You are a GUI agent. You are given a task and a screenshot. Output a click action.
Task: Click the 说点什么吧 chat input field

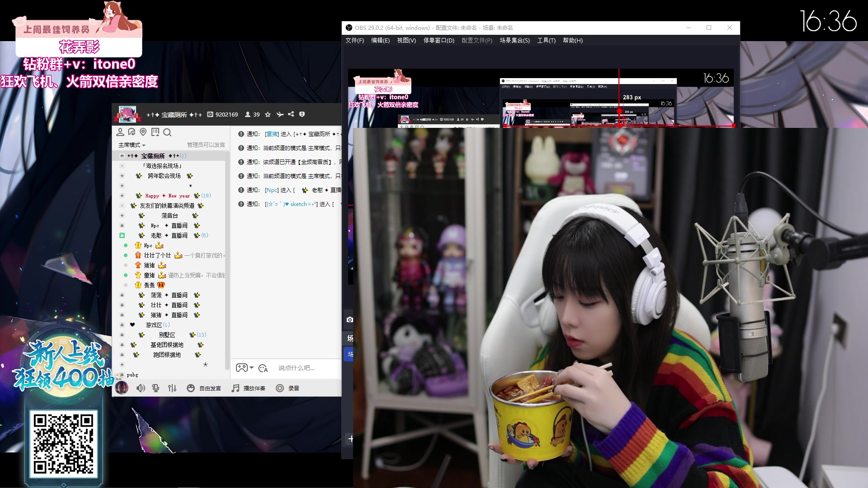[x=297, y=368]
